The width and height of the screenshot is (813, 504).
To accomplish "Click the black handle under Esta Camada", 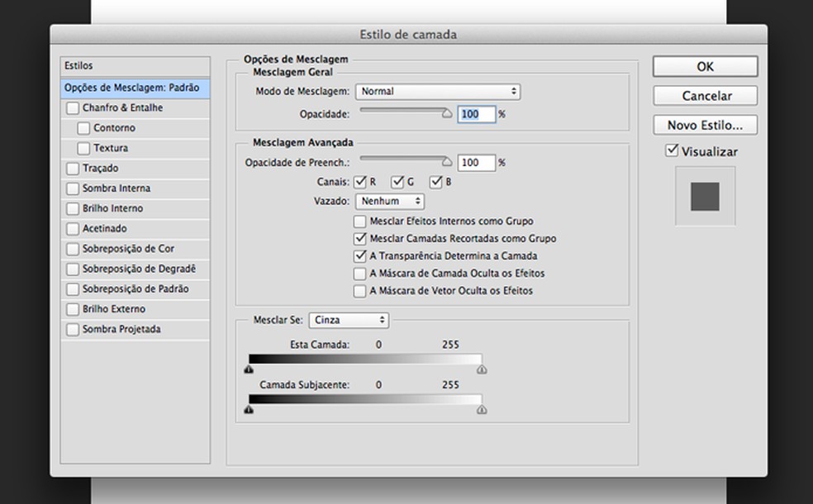I will pos(249,370).
